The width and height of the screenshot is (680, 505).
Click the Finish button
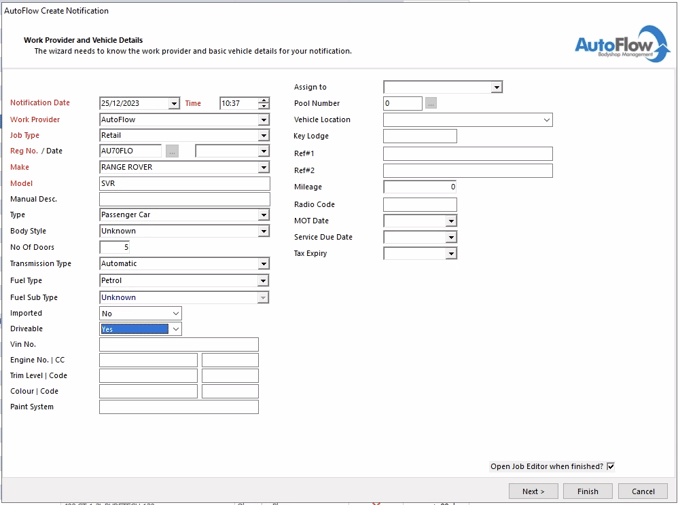coord(587,491)
